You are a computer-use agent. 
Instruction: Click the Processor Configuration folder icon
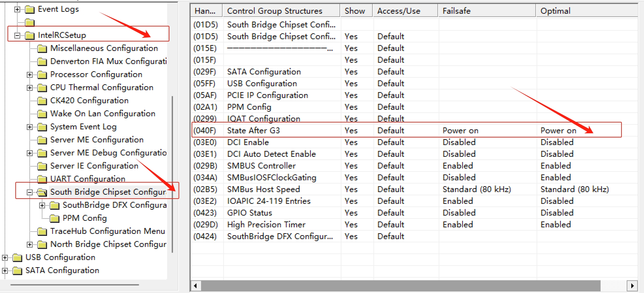click(x=42, y=75)
